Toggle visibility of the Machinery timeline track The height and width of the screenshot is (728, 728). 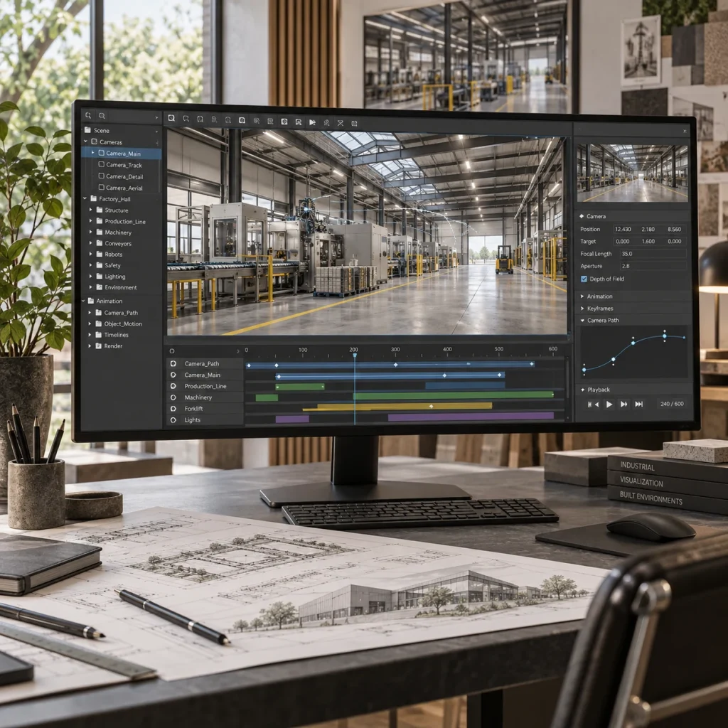click(173, 397)
